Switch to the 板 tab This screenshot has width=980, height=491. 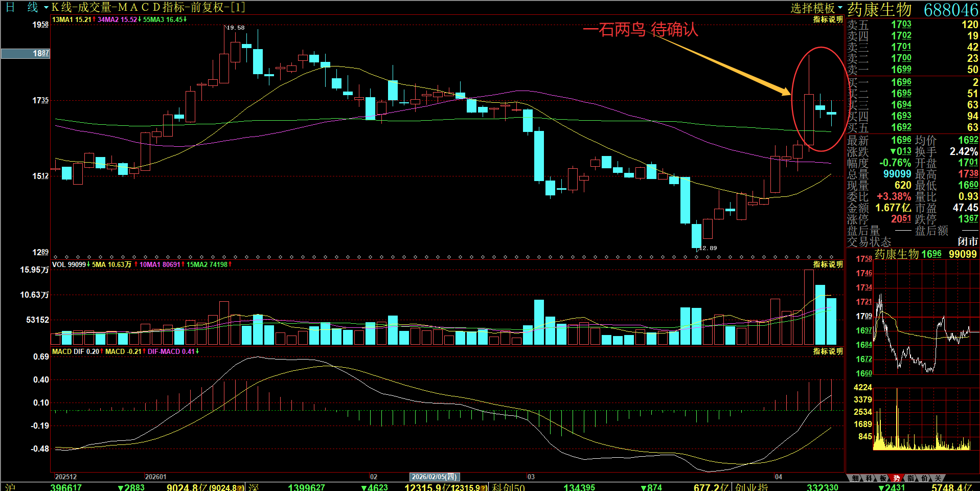pyautogui.click(x=883, y=478)
